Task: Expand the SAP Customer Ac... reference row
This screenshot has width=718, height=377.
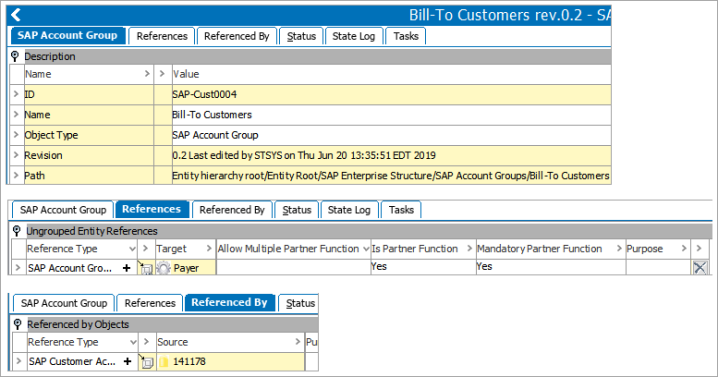Action: coord(19,361)
